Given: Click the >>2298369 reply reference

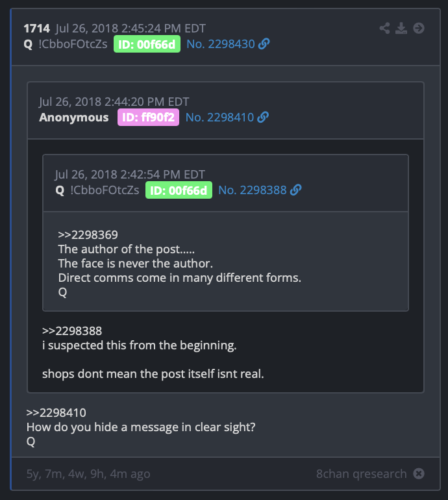Looking at the screenshot, I should 88,234.
